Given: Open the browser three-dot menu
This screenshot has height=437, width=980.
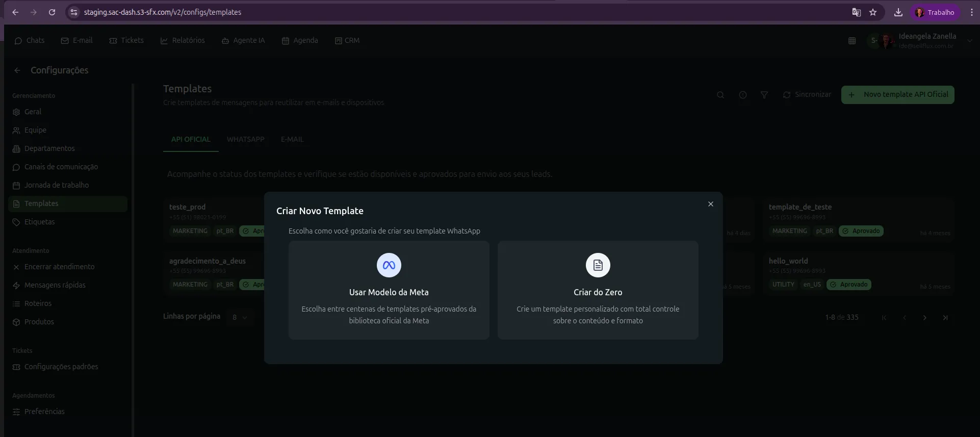Looking at the screenshot, I should coord(972,12).
